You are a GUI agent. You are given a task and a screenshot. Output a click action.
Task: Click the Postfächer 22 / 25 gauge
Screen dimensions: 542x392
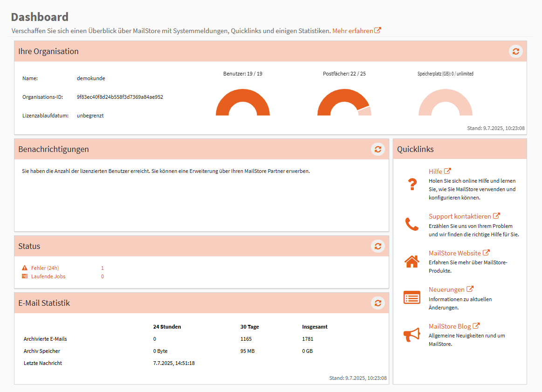tap(344, 103)
